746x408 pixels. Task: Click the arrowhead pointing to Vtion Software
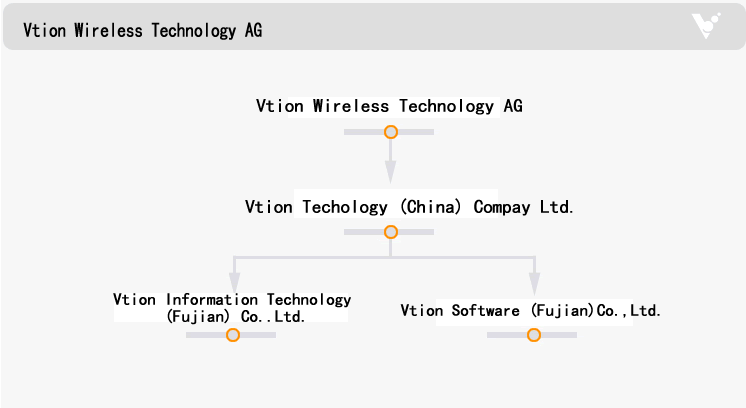(x=534, y=280)
